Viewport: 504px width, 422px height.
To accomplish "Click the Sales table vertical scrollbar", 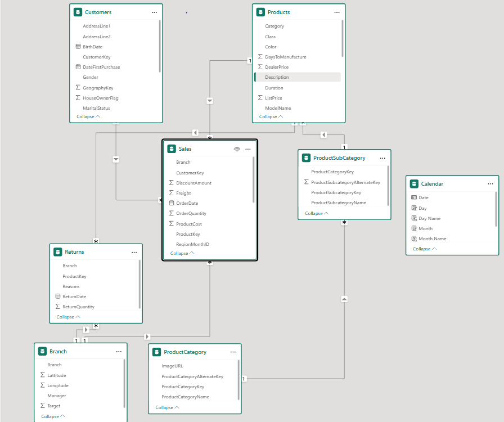I will 254,180.
